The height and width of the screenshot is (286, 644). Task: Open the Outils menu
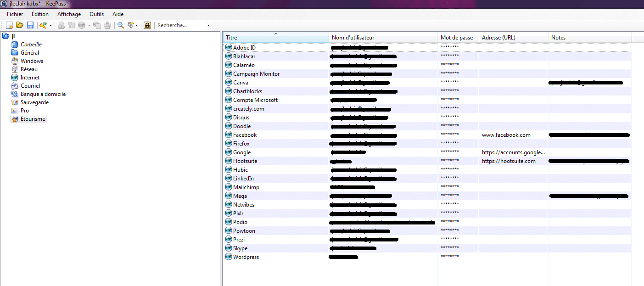pos(97,14)
